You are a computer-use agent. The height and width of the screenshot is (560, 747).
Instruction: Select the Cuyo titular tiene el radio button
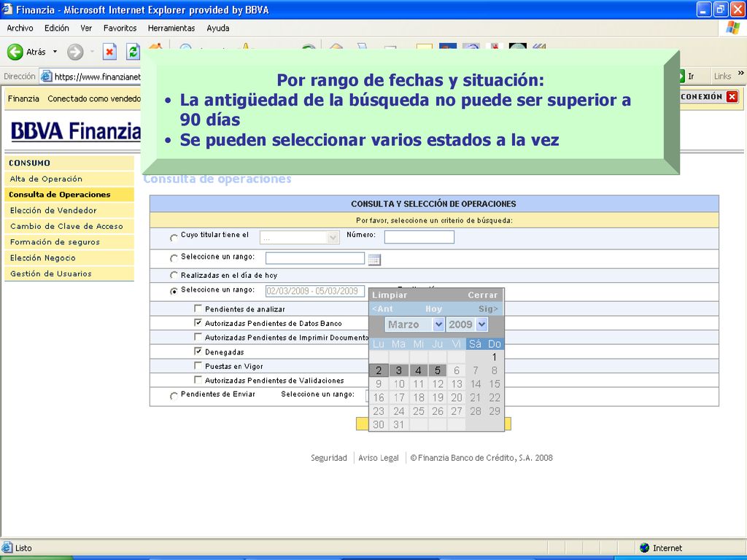[x=174, y=237]
